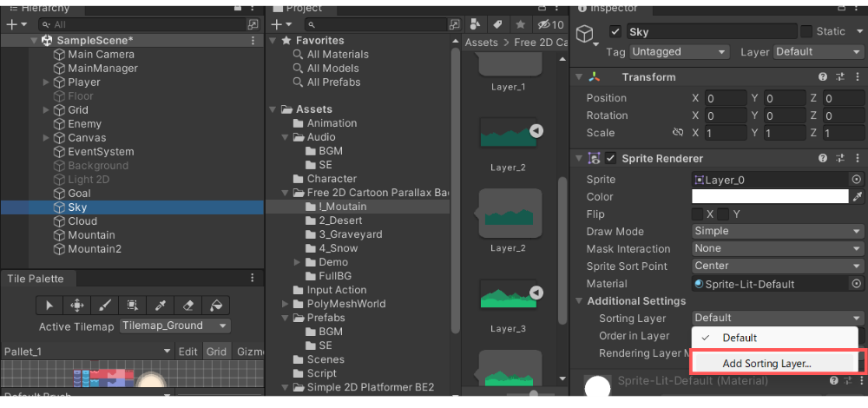Viewport: 868px width, 408px height.
Task: Open the Active Tilemap dropdown
Action: click(174, 326)
